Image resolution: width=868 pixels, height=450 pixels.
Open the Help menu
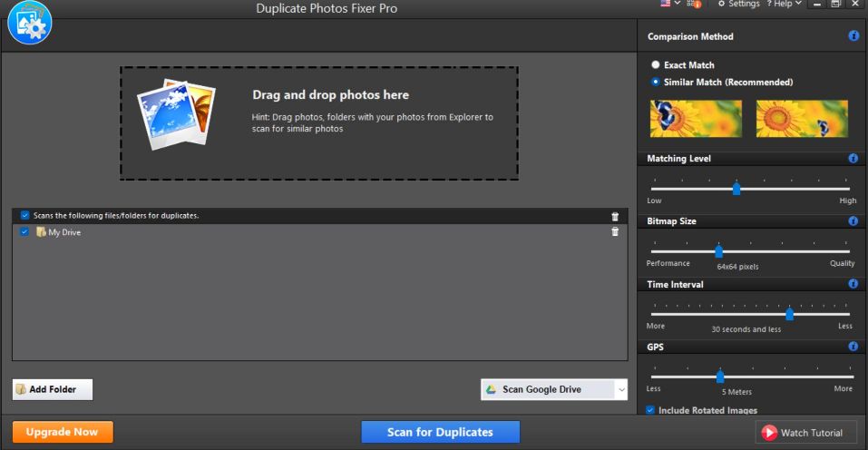[x=784, y=4]
